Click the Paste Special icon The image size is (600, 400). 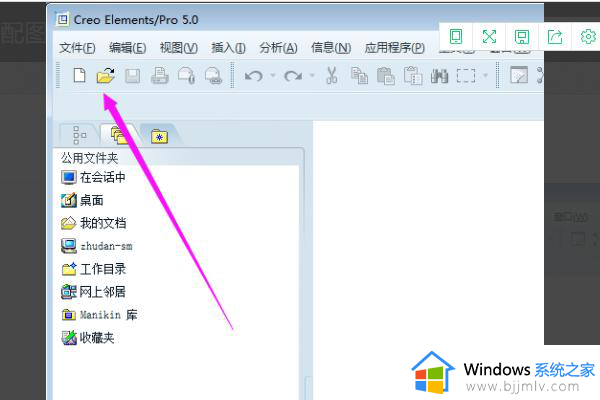(x=413, y=75)
